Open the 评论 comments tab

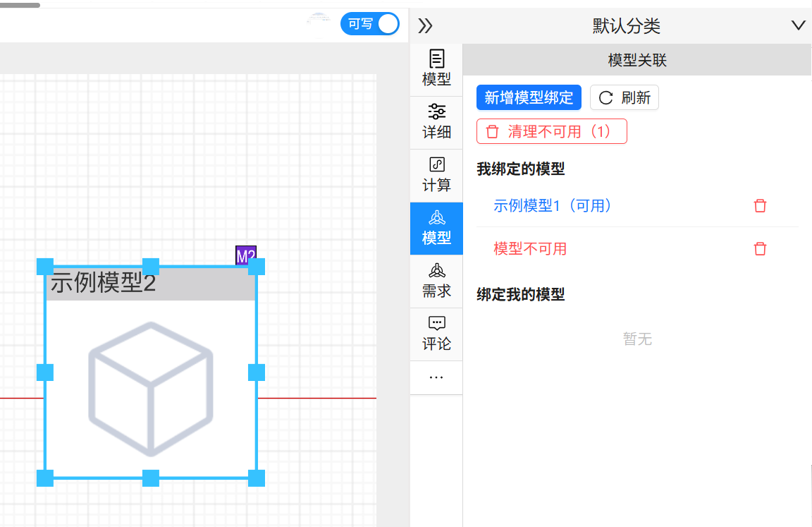tap(436, 334)
